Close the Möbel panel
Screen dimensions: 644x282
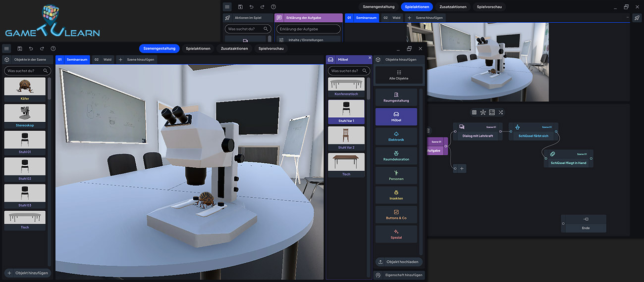click(x=370, y=58)
